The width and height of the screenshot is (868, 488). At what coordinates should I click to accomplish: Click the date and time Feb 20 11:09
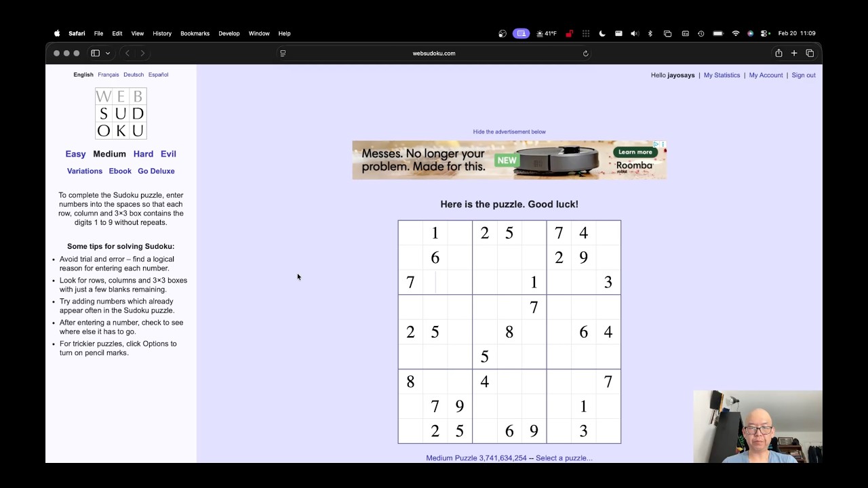(797, 33)
